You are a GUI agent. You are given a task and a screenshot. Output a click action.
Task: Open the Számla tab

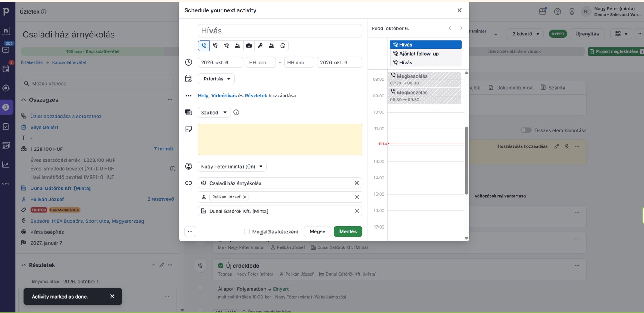[x=553, y=88]
